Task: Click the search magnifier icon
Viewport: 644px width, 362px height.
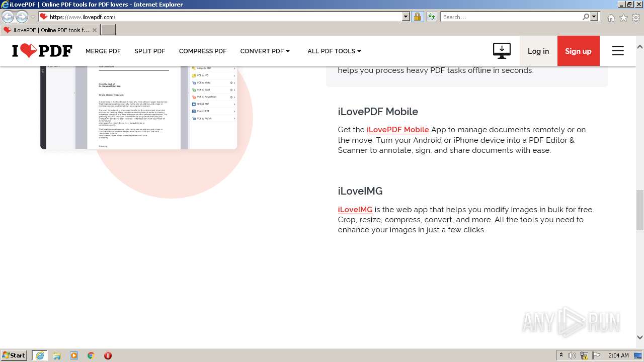Action: pyautogui.click(x=586, y=17)
